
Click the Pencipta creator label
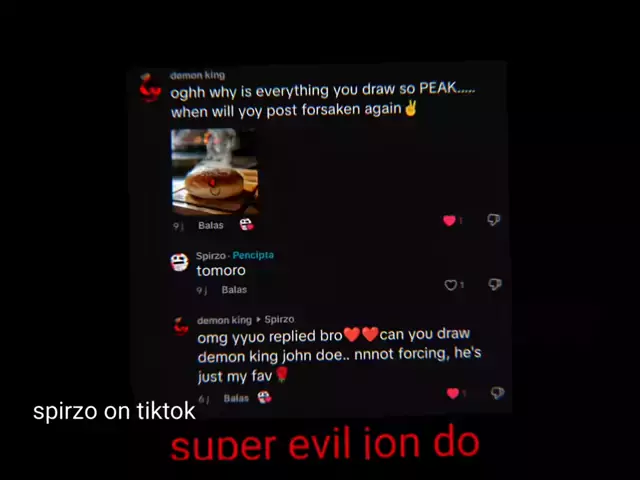tap(253, 255)
